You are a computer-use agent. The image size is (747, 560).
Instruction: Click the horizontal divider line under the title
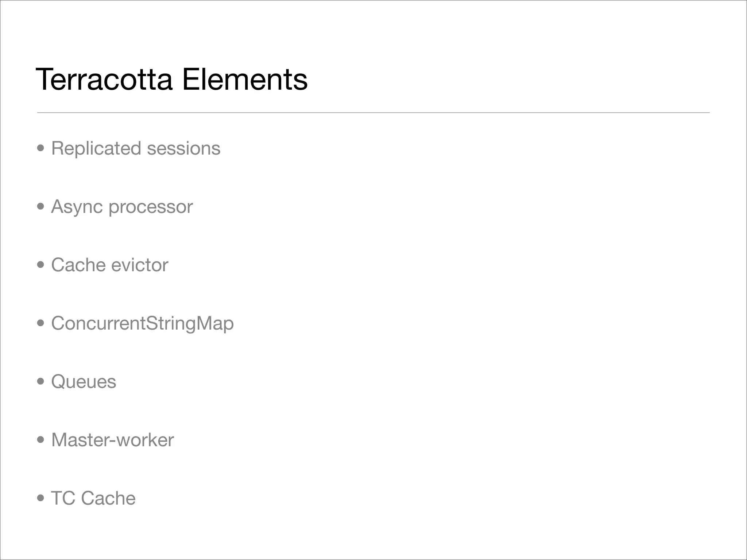(373, 113)
